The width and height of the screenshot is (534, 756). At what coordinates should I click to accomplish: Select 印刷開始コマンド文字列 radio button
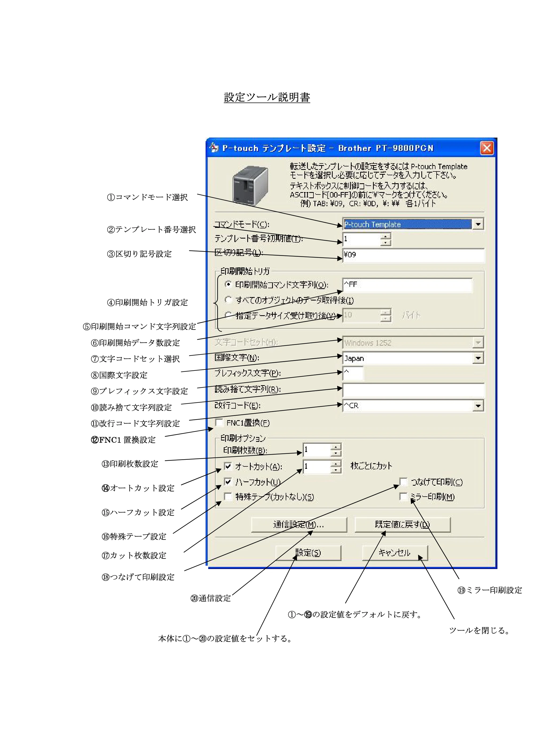pos(228,284)
